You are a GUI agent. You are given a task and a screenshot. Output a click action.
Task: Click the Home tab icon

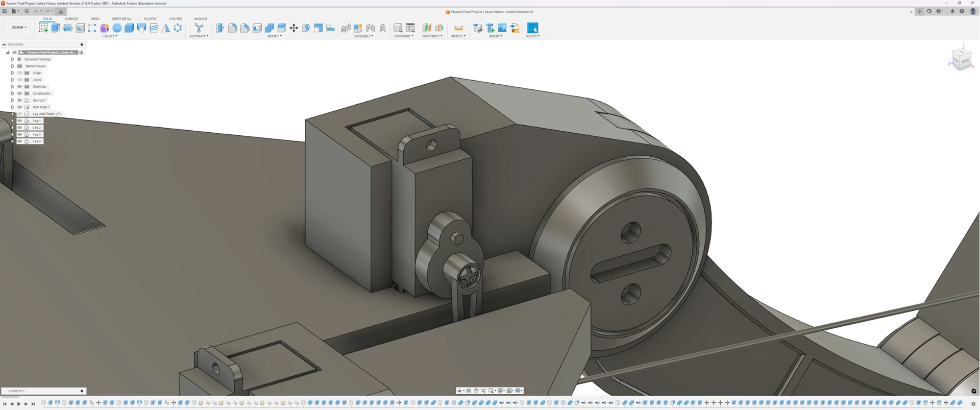pyautogui.click(x=61, y=11)
